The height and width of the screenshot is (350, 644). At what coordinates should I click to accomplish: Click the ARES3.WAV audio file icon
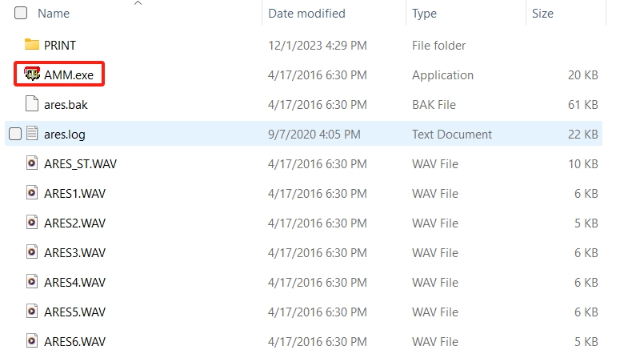(32, 252)
